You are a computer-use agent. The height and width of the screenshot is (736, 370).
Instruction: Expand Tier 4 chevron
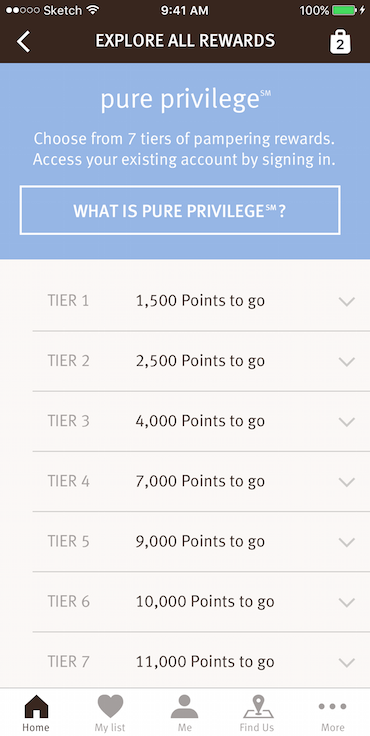[347, 482]
